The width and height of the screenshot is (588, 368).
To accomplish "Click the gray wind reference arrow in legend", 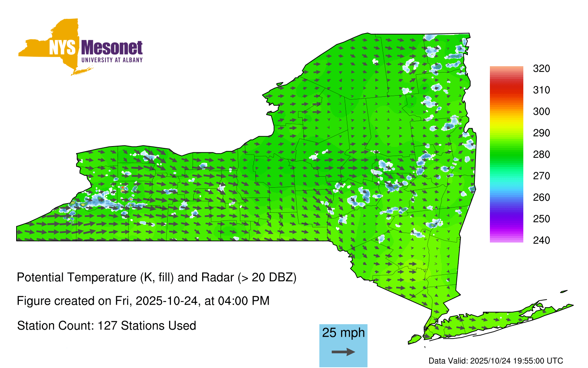I will (343, 352).
